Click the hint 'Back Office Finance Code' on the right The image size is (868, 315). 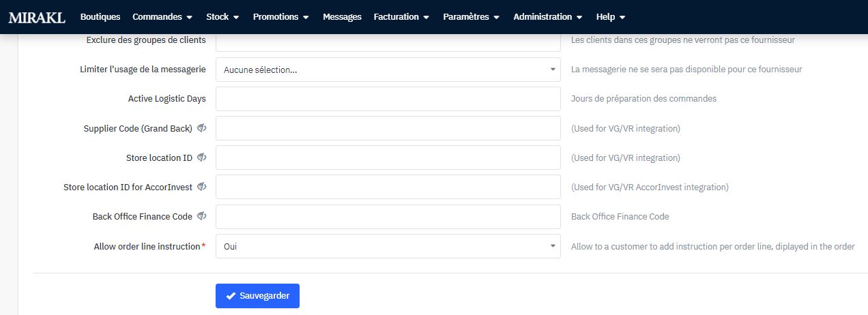tap(620, 217)
